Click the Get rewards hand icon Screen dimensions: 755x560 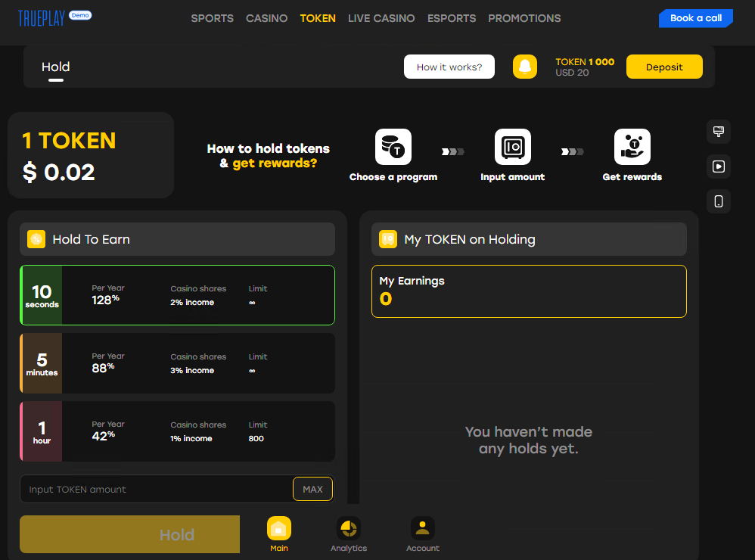click(632, 147)
